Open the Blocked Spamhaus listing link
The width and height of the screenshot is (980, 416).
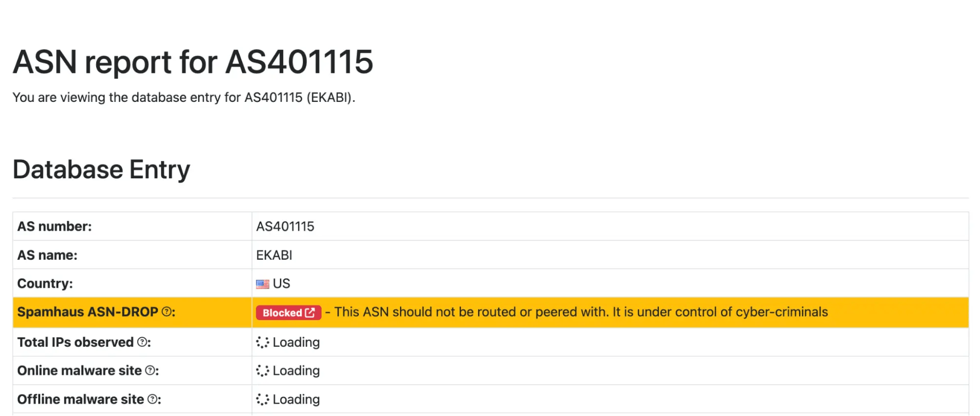click(x=288, y=312)
